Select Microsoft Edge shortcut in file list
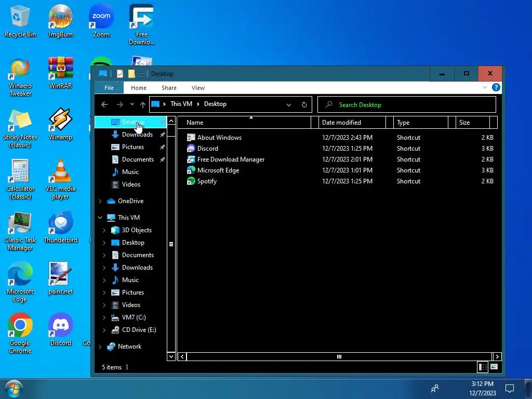This screenshot has width=532, height=399. [218, 170]
